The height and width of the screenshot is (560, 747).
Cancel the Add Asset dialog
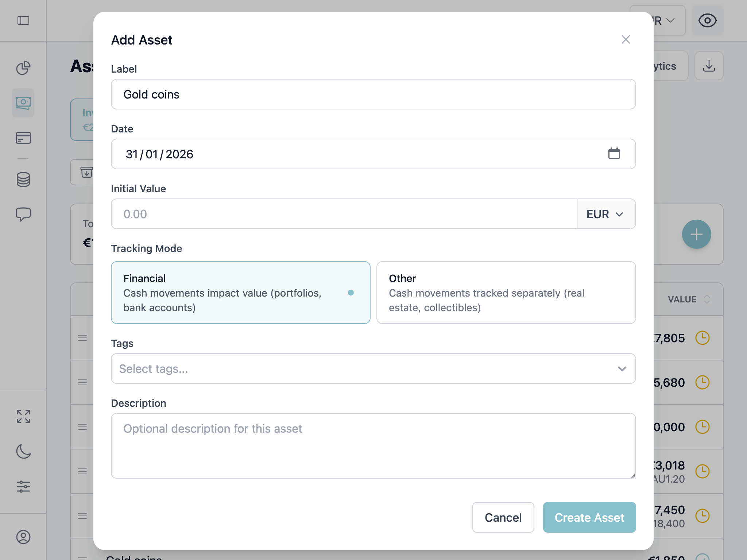click(503, 517)
